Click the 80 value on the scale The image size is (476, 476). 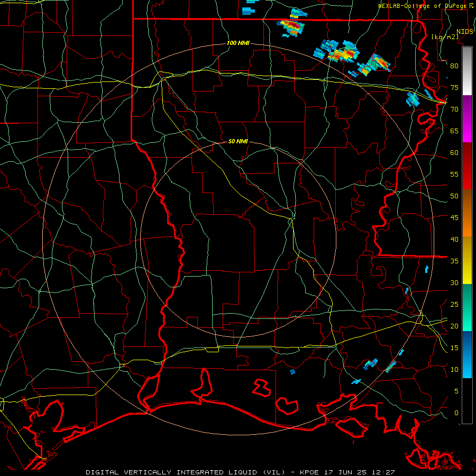click(x=454, y=66)
